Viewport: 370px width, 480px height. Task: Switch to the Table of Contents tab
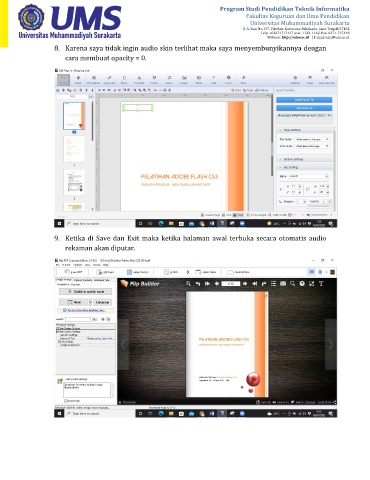click(82, 280)
